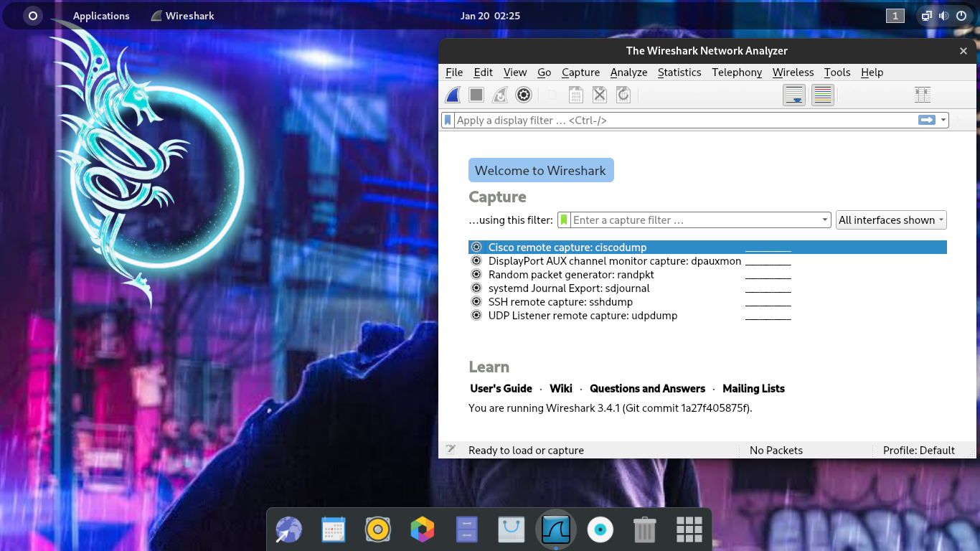Click the display filter input field
This screenshot has height=551, width=980.
685,120
